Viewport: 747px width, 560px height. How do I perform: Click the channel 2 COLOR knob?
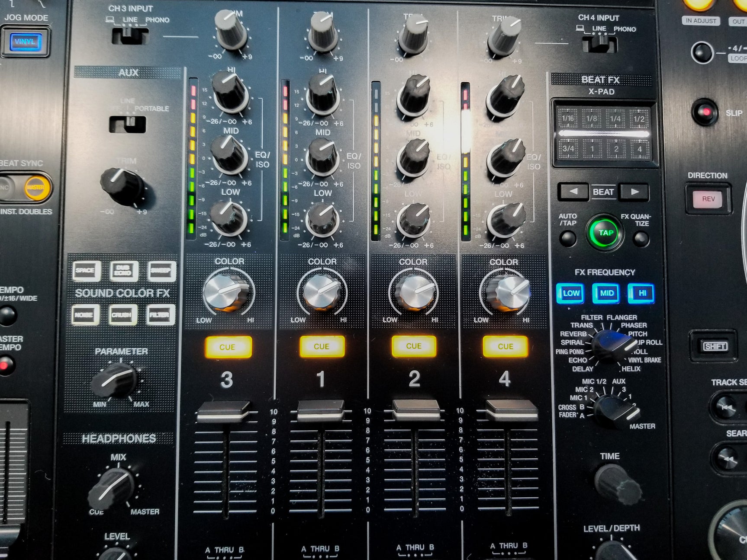(x=415, y=291)
